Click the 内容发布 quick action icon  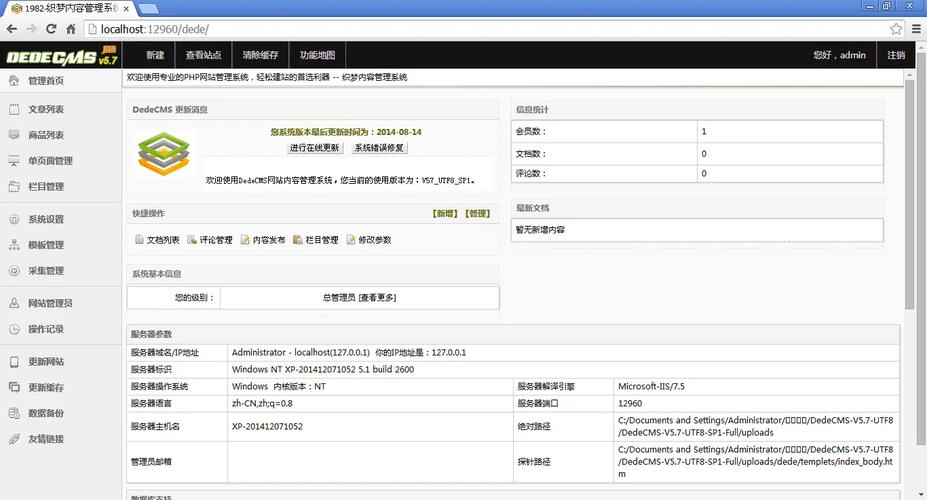pyautogui.click(x=245, y=239)
